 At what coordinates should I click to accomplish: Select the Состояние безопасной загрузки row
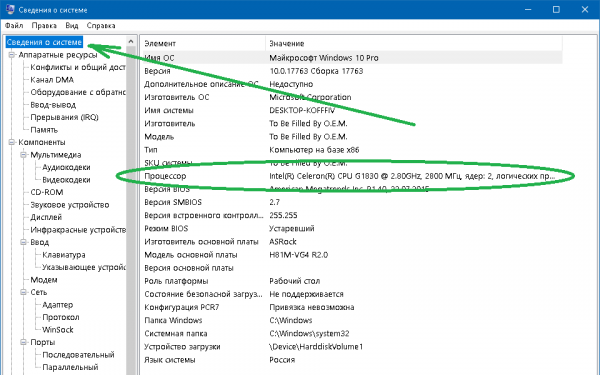pyautogui.click(x=352, y=294)
